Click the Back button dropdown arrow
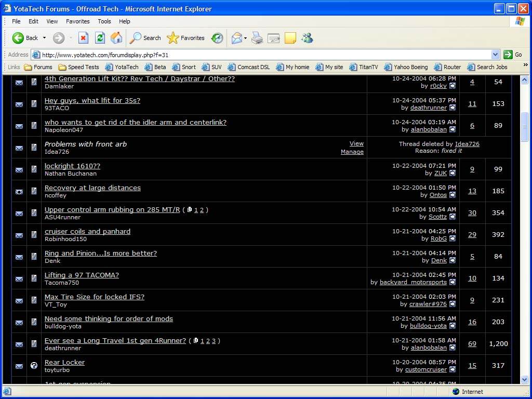 coord(44,38)
